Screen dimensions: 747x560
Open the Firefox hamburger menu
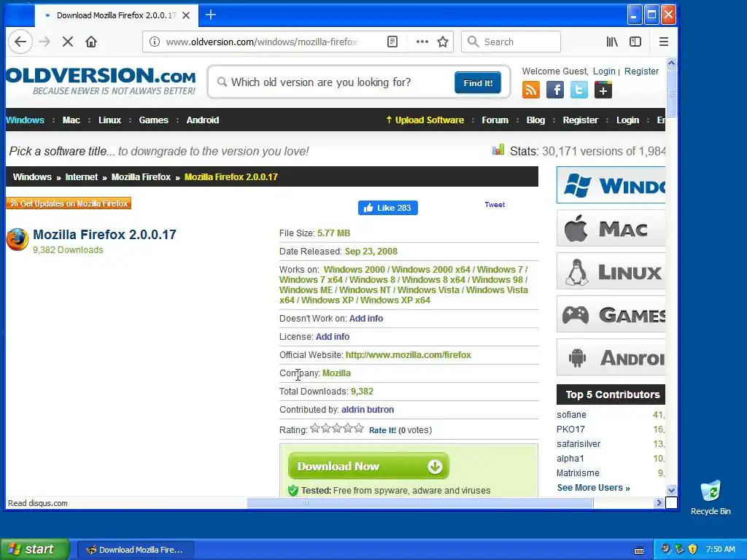[x=664, y=42]
